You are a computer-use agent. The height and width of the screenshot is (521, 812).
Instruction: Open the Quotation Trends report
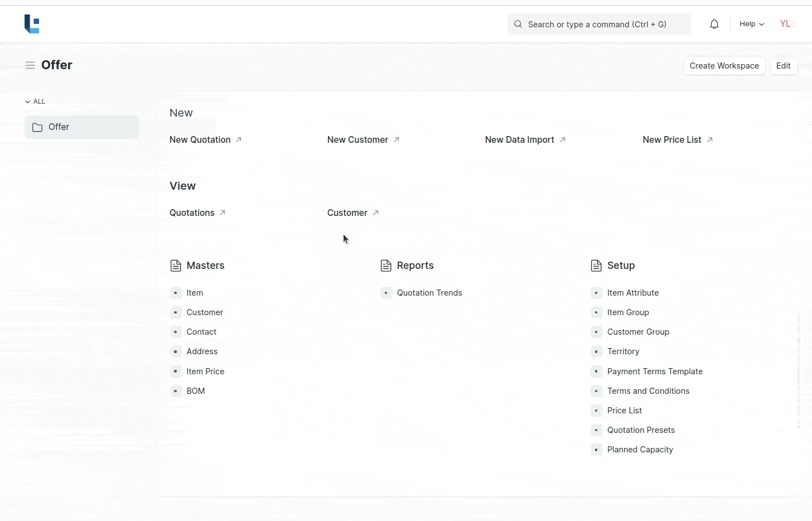(x=429, y=293)
